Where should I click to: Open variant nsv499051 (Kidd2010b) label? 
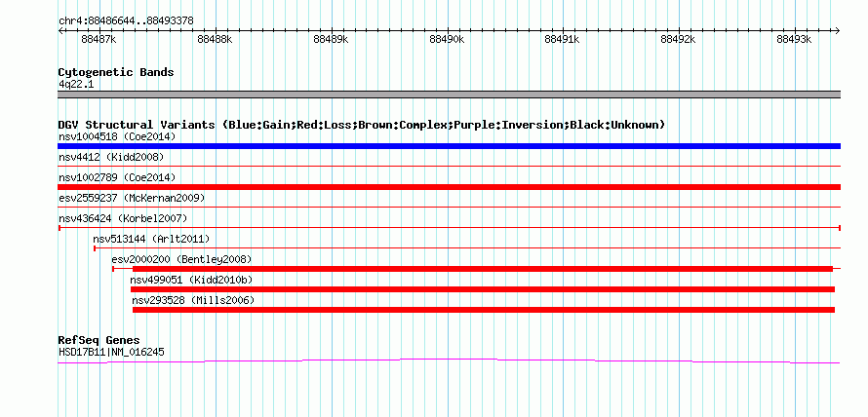191,280
